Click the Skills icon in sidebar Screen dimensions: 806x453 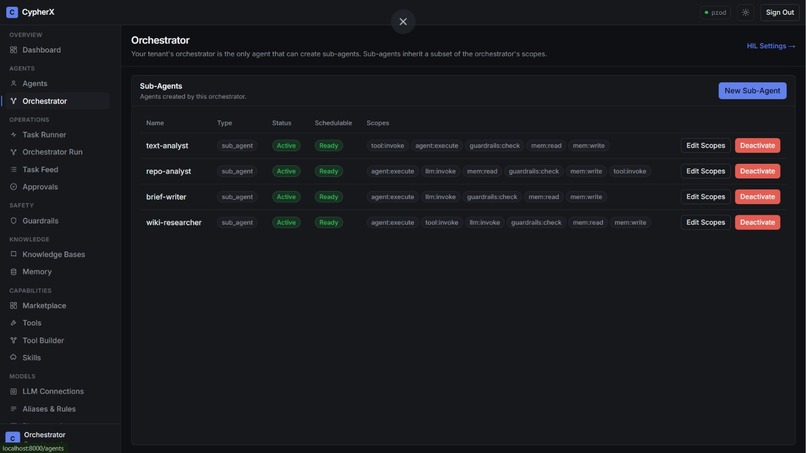click(13, 357)
